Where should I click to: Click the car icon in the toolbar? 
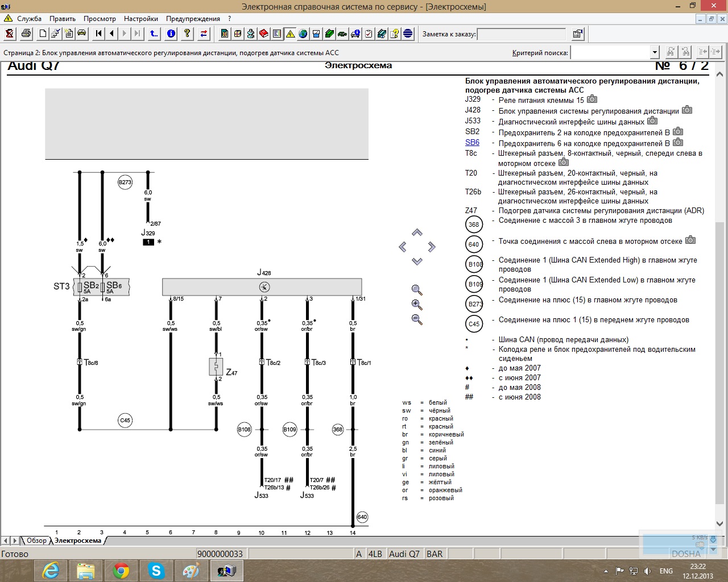click(x=82, y=34)
